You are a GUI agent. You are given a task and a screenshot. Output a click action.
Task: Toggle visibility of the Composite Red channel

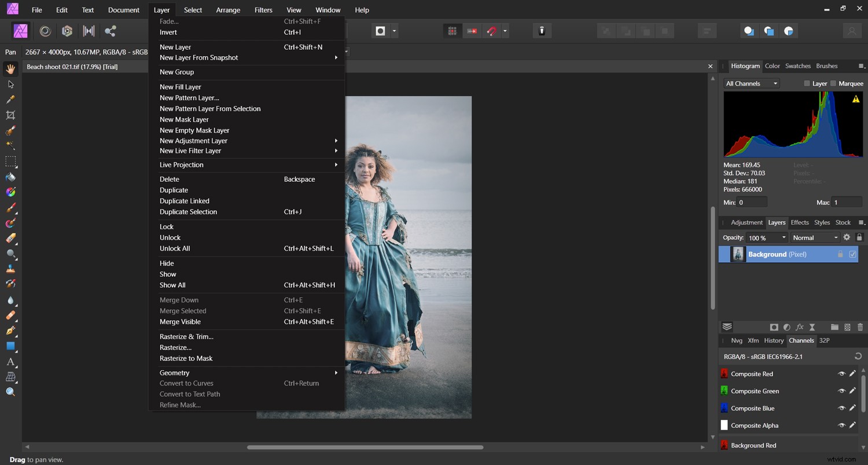click(x=843, y=374)
